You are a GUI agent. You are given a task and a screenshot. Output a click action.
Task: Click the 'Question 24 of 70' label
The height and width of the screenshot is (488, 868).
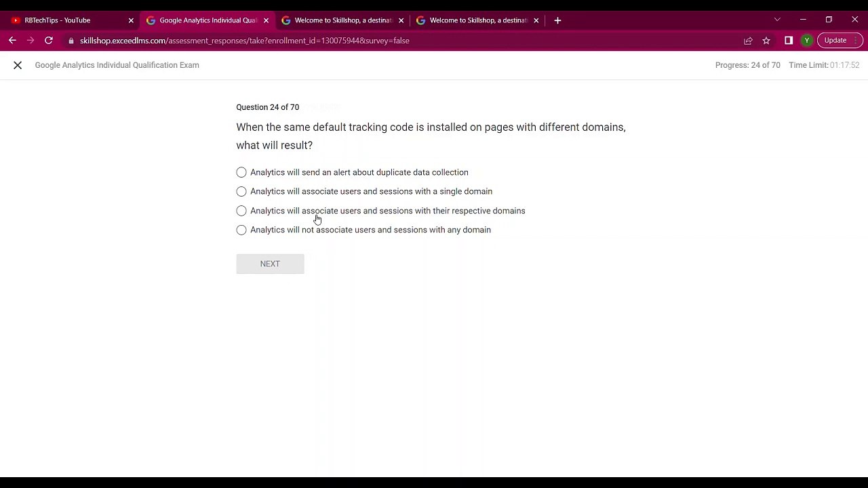click(x=267, y=107)
